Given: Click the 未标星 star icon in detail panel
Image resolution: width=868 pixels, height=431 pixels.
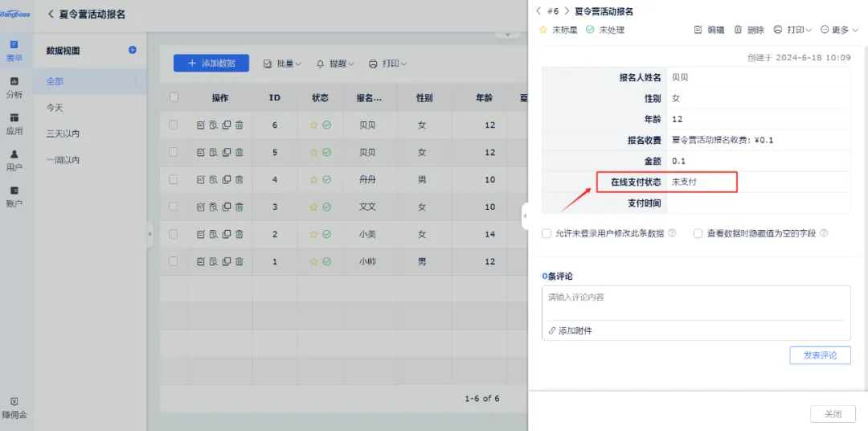Looking at the screenshot, I should click(543, 30).
